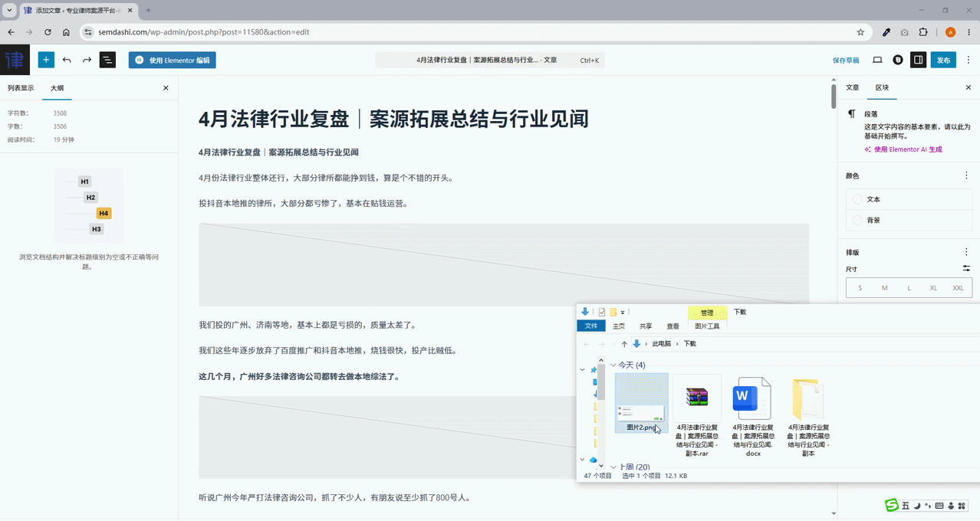Toggle the document overview list icon
The image size is (980, 521).
107,60
